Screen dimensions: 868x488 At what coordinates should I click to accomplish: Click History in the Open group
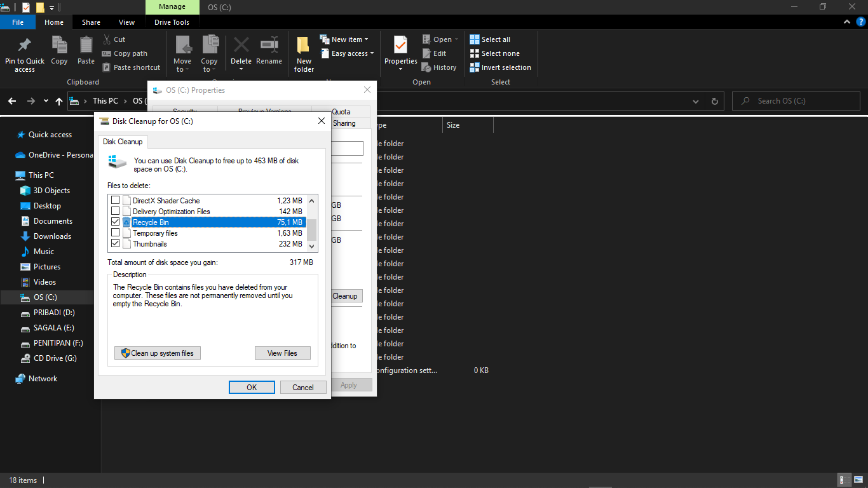coord(439,67)
